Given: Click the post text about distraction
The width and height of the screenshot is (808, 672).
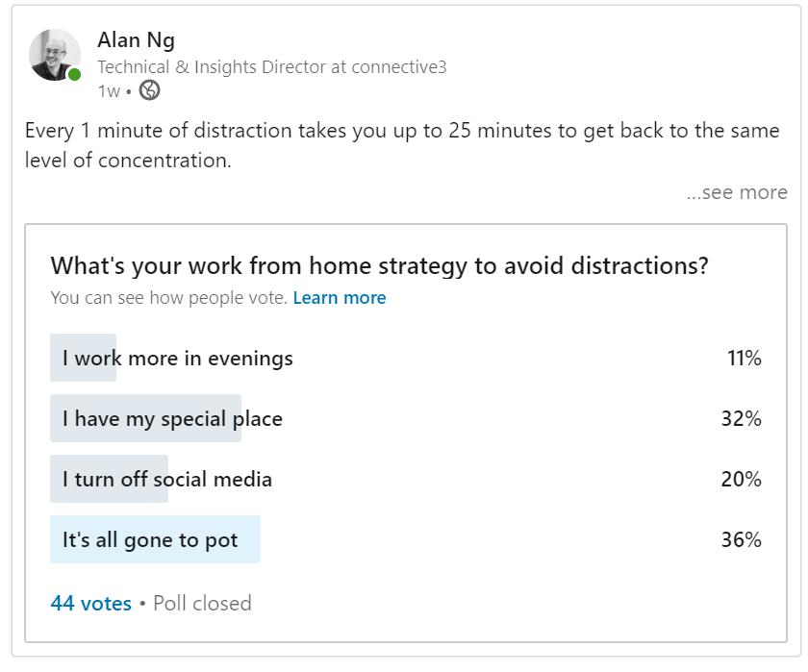Looking at the screenshot, I should 402,145.
